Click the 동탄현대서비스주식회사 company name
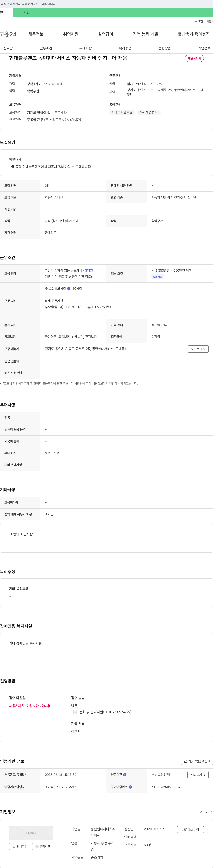 (103, 832)
